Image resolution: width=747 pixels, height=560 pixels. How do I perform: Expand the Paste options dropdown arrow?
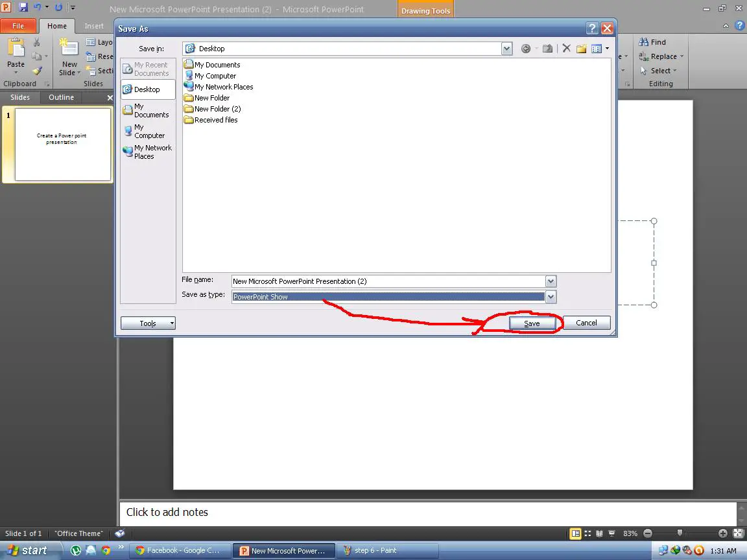(x=16, y=73)
